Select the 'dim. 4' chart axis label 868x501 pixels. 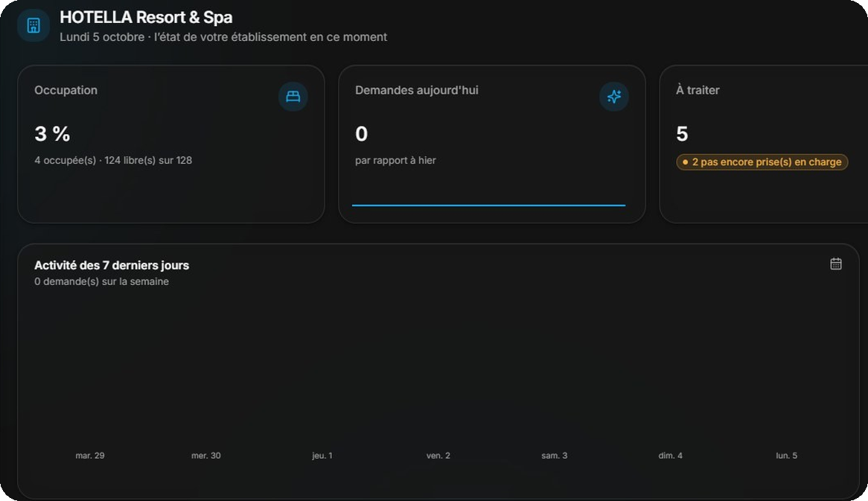coord(671,456)
